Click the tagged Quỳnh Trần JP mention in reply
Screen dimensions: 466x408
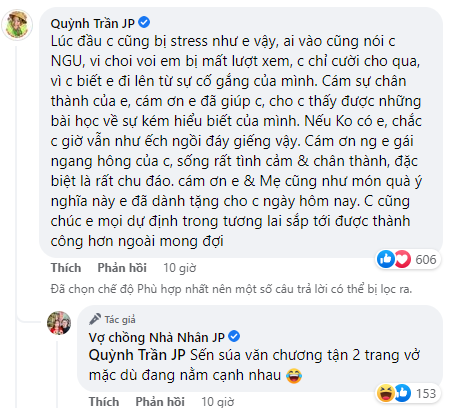(x=137, y=355)
